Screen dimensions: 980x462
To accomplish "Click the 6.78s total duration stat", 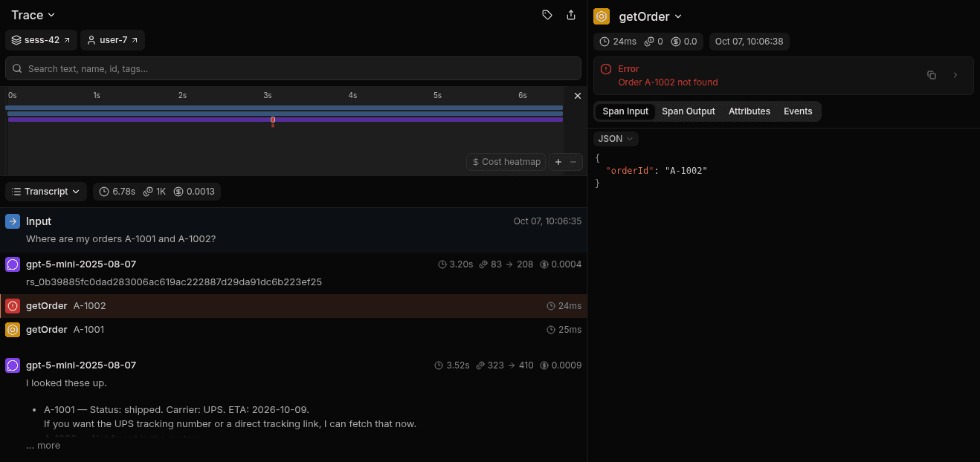I will (117, 192).
